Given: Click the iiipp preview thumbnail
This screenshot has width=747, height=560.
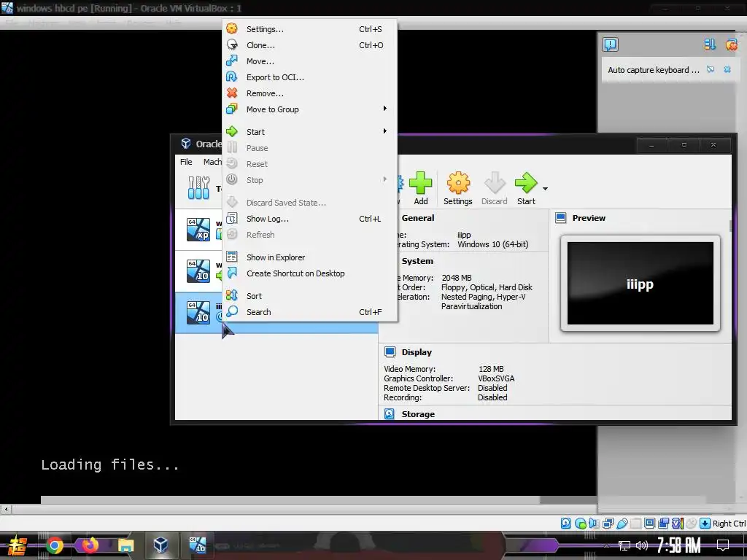Looking at the screenshot, I should [640, 284].
